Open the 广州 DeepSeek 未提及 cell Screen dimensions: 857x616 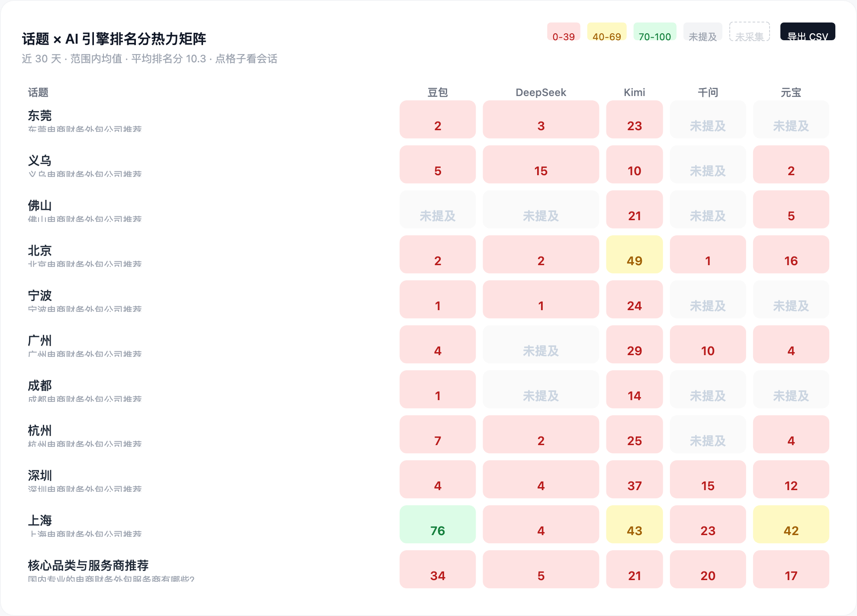(541, 344)
